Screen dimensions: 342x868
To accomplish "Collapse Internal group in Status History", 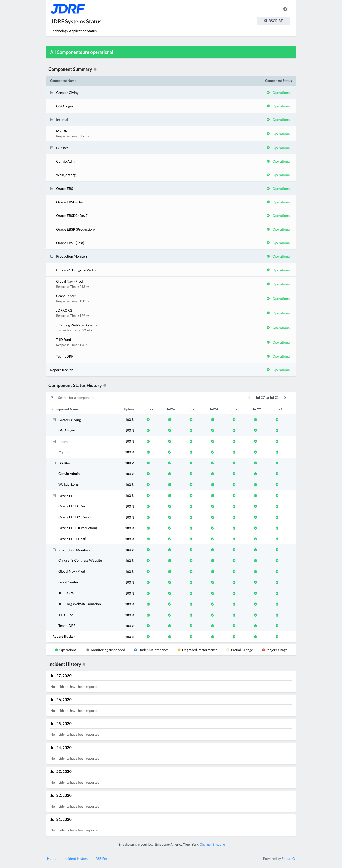I will 54,441.
